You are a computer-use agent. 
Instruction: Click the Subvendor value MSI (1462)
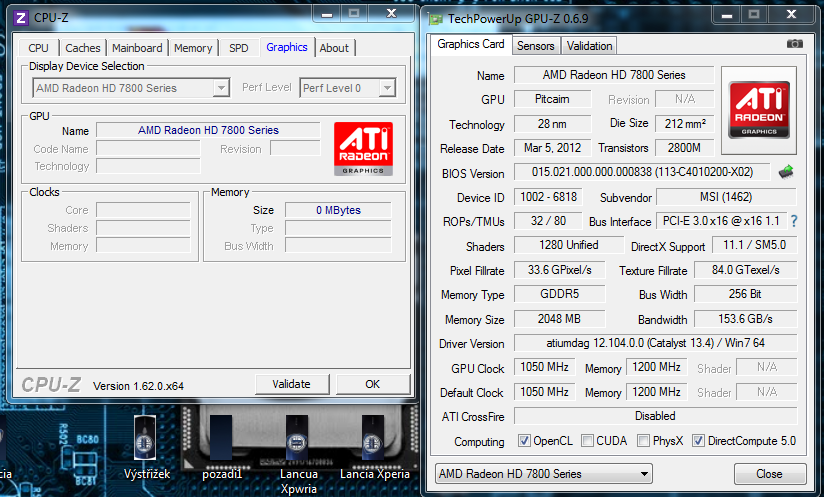coord(726,197)
